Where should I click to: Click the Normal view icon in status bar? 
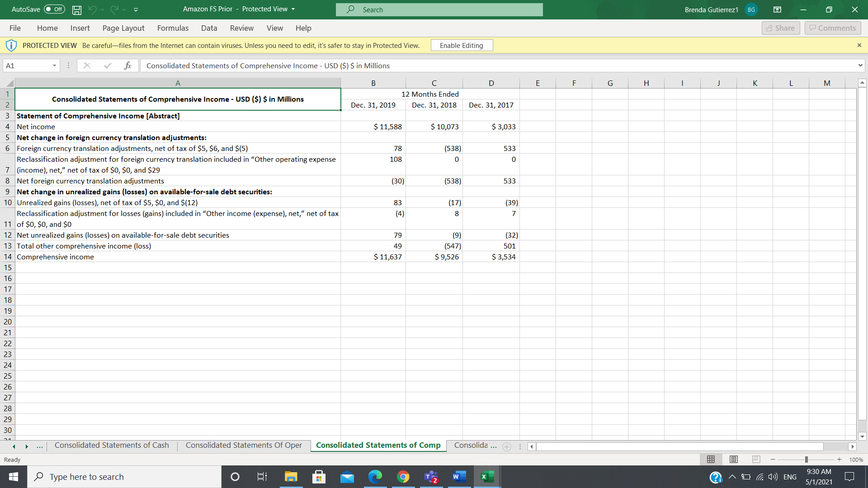click(711, 459)
